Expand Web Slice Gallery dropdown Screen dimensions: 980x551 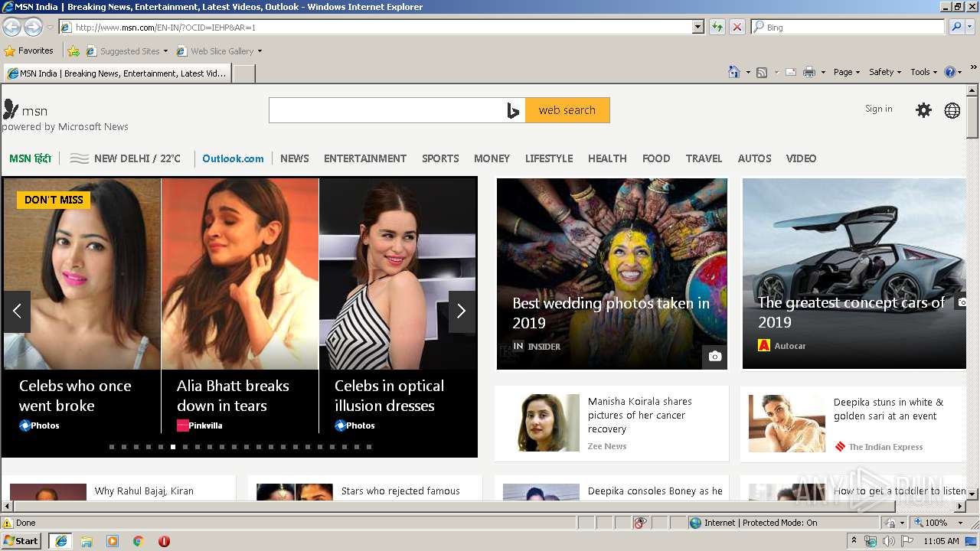260,51
